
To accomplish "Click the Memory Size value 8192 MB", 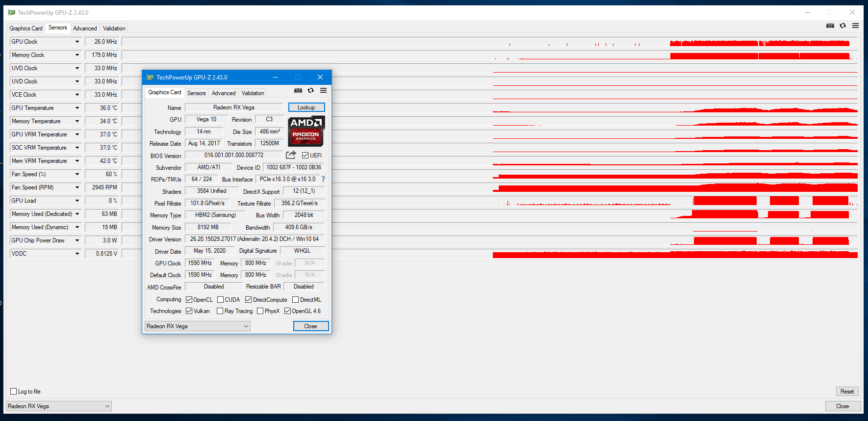I will 208,227.
